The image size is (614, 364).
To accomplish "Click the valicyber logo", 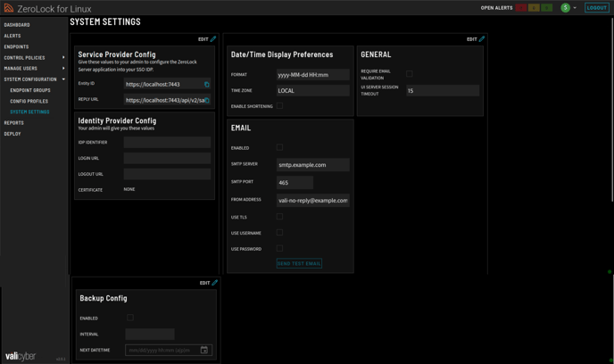I will (21, 356).
